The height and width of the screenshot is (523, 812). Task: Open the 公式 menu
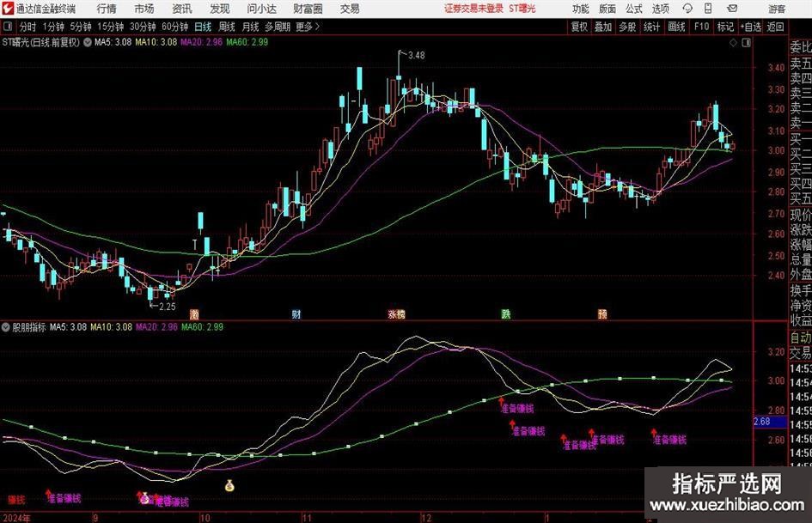click(x=634, y=9)
